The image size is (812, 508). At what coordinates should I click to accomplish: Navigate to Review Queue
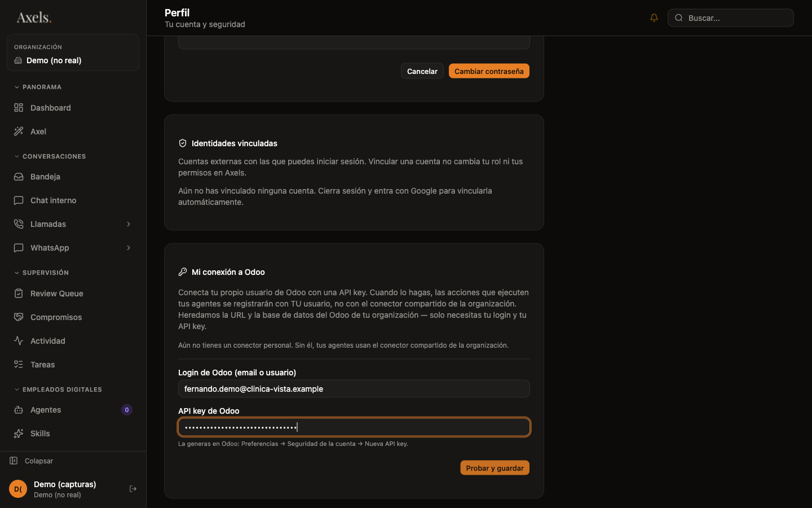[x=73, y=294]
